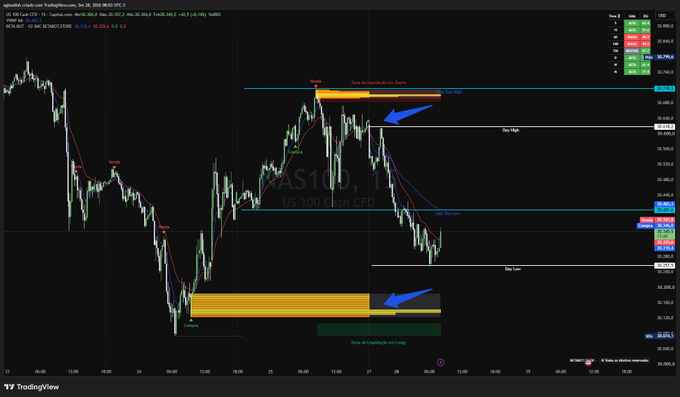The image size is (680, 397).
Task: Click the dark green longs zone rectangle
Action: pos(379,329)
